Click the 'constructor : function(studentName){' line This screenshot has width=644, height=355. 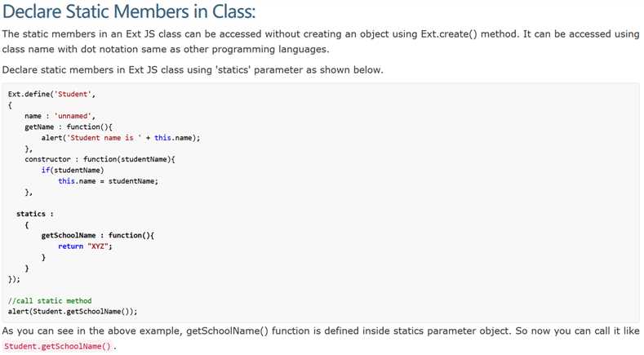pos(100,159)
